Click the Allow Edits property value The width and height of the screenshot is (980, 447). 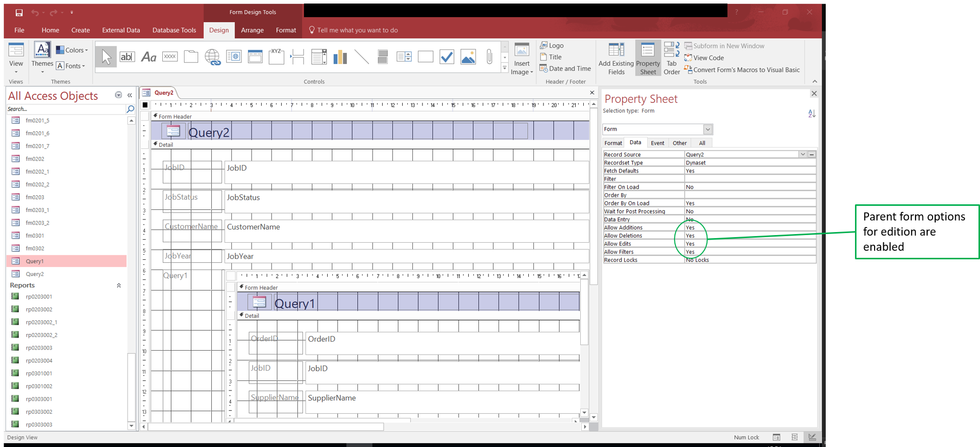point(750,244)
